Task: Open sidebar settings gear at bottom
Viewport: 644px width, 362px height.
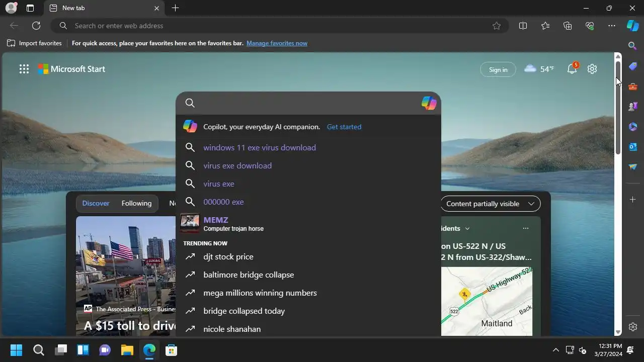Action: click(x=633, y=327)
